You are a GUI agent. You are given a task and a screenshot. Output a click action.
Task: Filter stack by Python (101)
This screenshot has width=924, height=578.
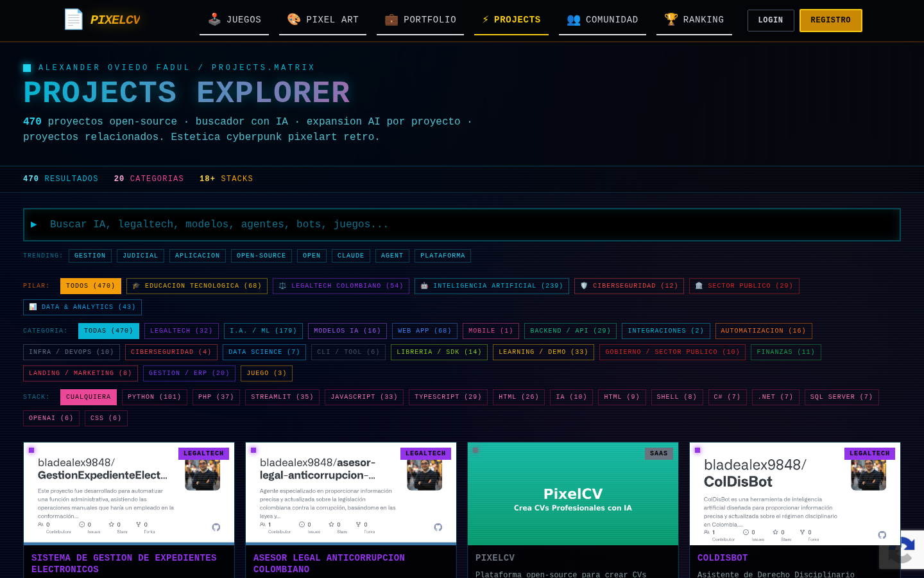click(155, 397)
